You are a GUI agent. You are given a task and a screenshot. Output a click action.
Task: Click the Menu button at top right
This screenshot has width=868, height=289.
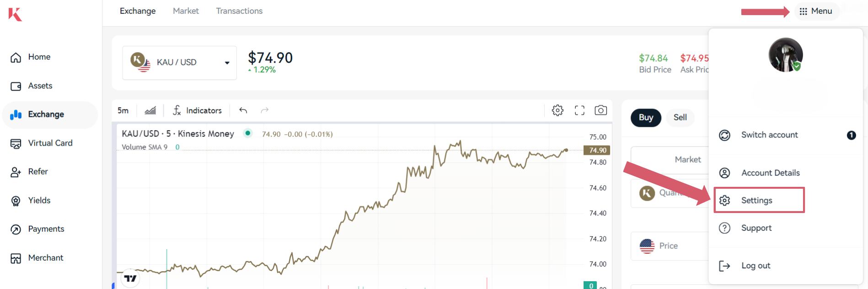coord(816,11)
